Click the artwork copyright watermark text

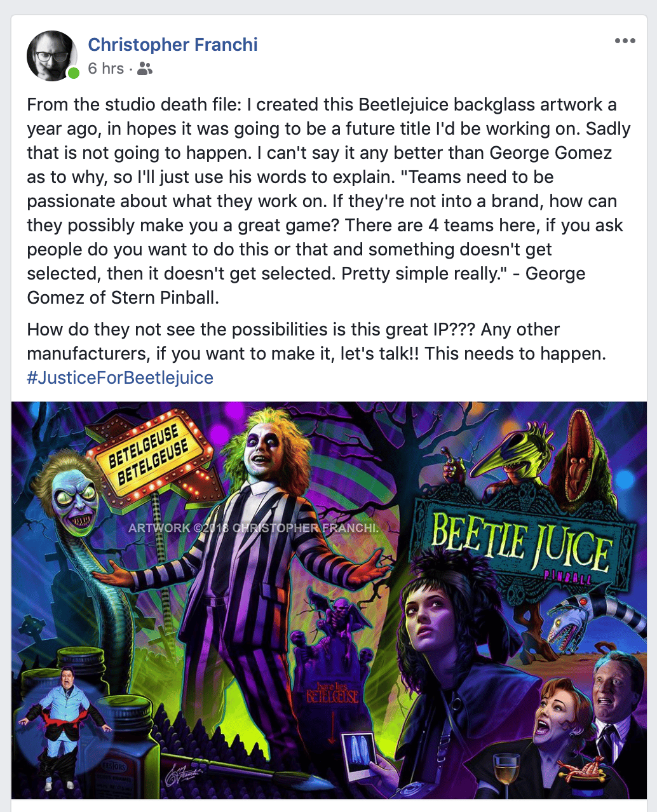click(253, 528)
